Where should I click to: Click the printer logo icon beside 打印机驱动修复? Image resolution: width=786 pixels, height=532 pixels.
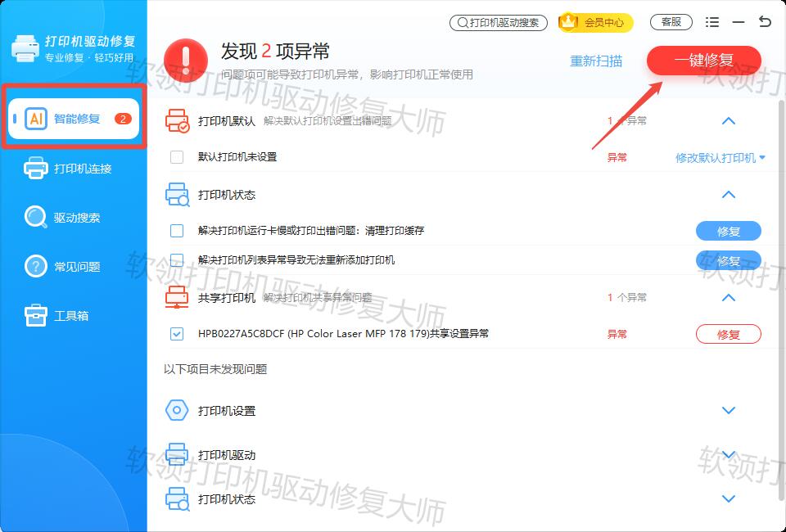point(25,48)
